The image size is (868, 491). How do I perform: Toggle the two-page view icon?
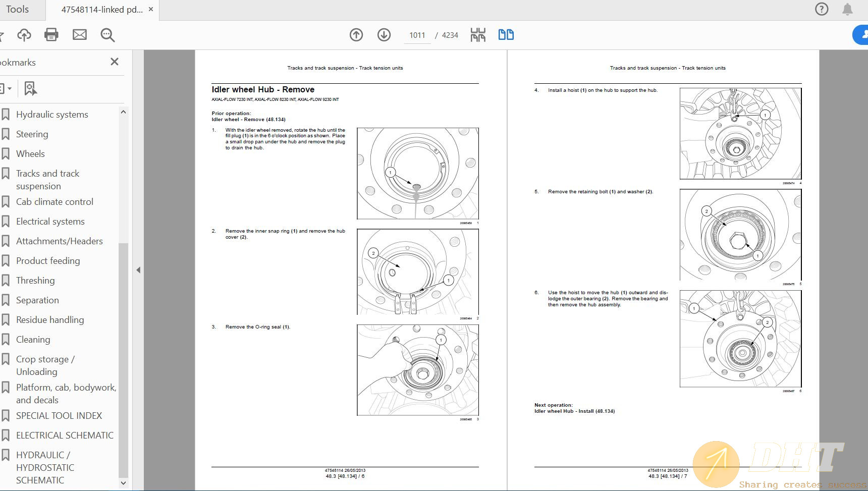coord(506,35)
